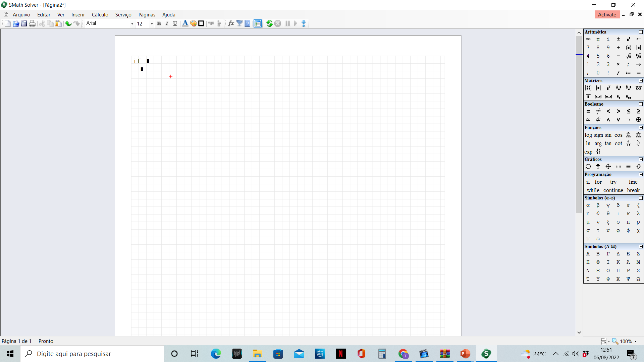Click the green Recalculate worksheet icon
This screenshot has width=644, height=362.
(269, 23)
